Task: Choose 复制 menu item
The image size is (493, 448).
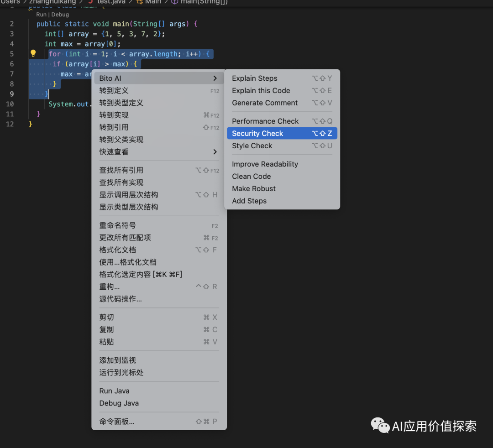Action: (x=159, y=329)
